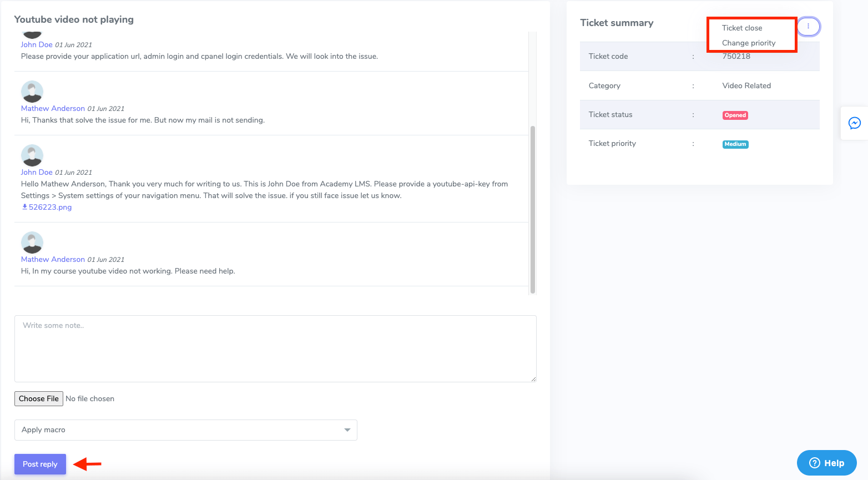This screenshot has height=480, width=868.
Task: Expand the Apply macro dropdown
Action: [185, 430]
